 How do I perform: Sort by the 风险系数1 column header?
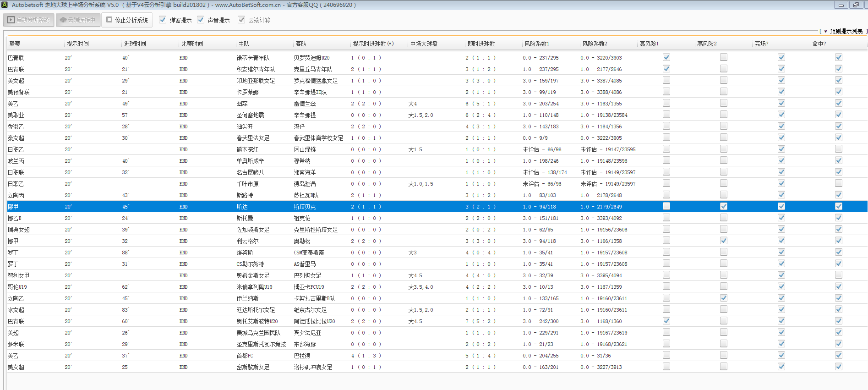point(537,44)
